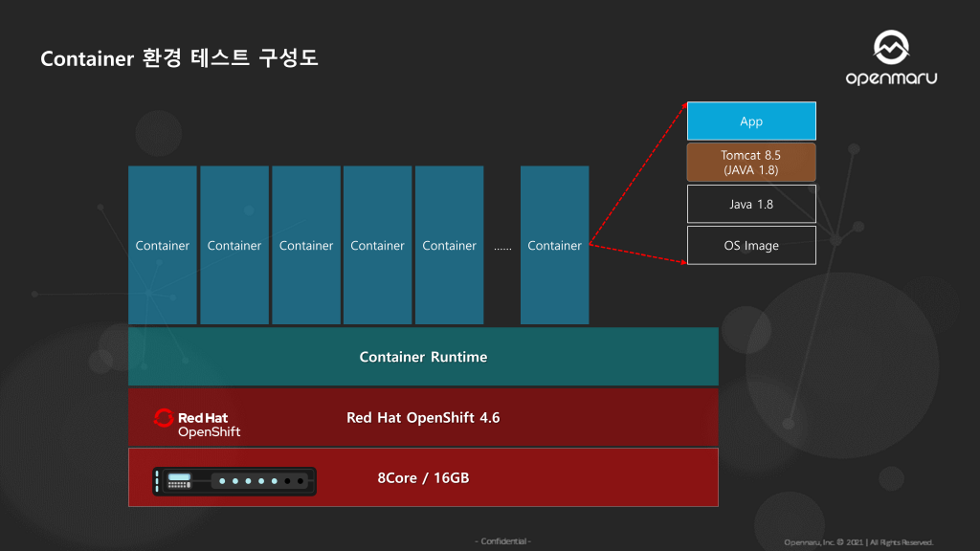Select the brown Tomcat 8.5 box
The height and width of the screenshot is (551, 980).
click(751, 163)
